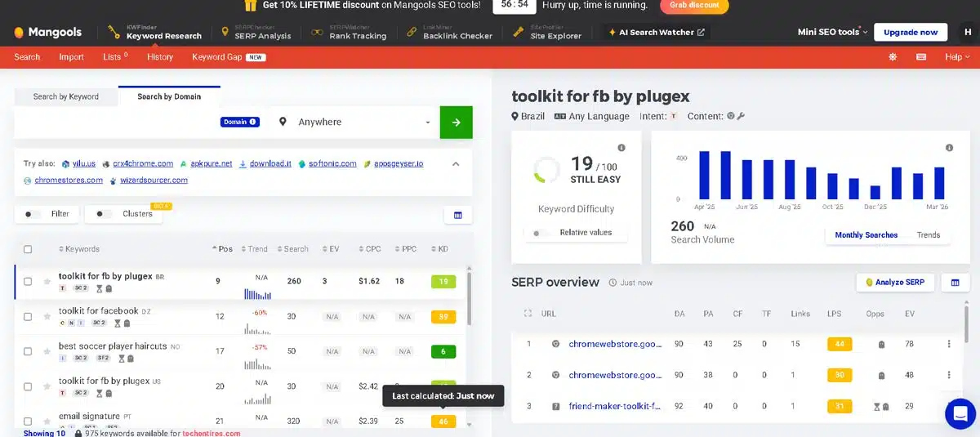Open the more options menu for SERP result 2
This screenshot has width=980, height=437.
[949, 375]
